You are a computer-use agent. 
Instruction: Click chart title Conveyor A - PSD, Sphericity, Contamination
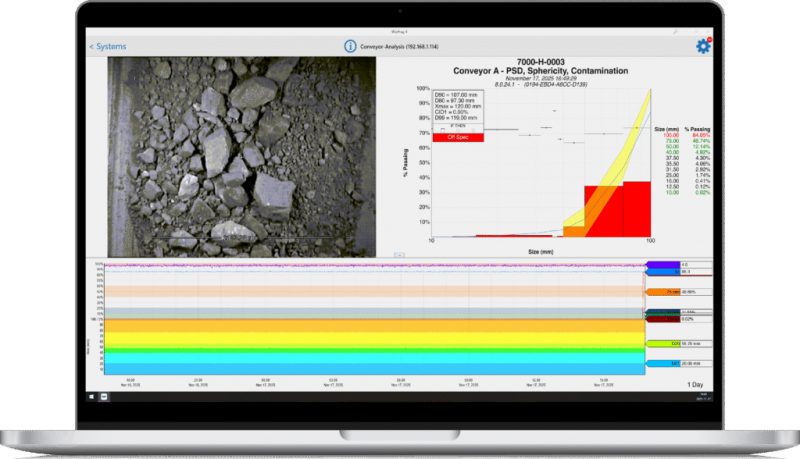pos(540,71)
